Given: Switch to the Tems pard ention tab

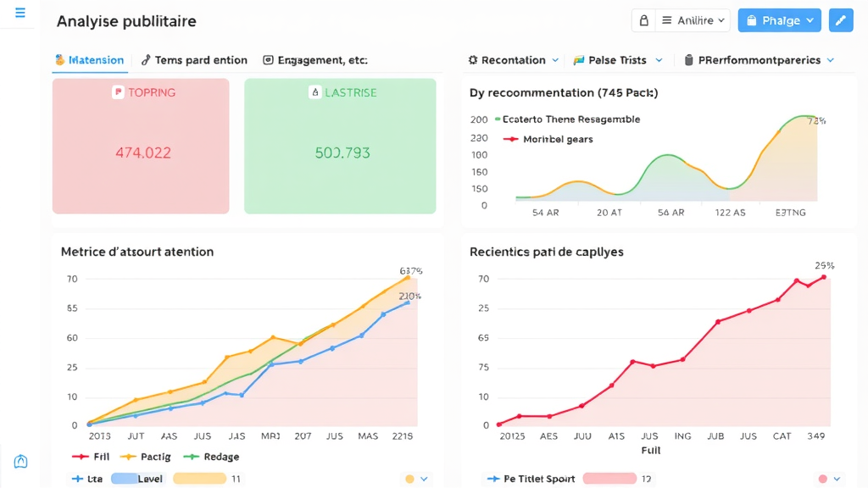Looking at the screenshot, I should 194,60.
